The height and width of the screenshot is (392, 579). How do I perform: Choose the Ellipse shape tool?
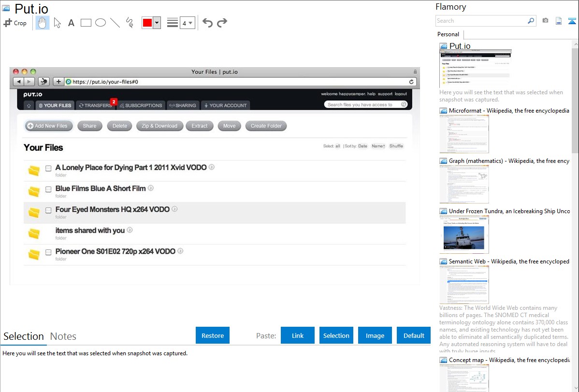pos(101,23)
